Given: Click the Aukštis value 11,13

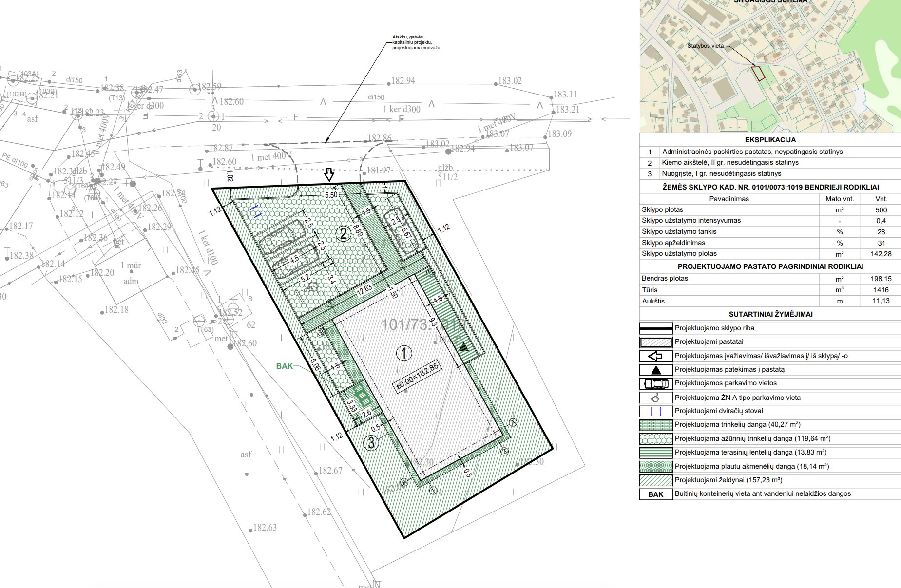Looking at the screenshot, I should point(881,301).
